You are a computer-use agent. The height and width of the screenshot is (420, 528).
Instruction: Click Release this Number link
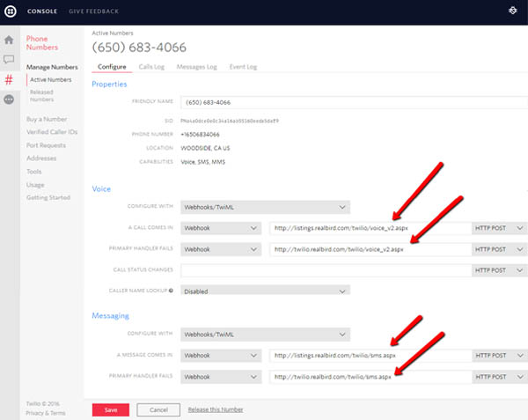tap(216, 409)
